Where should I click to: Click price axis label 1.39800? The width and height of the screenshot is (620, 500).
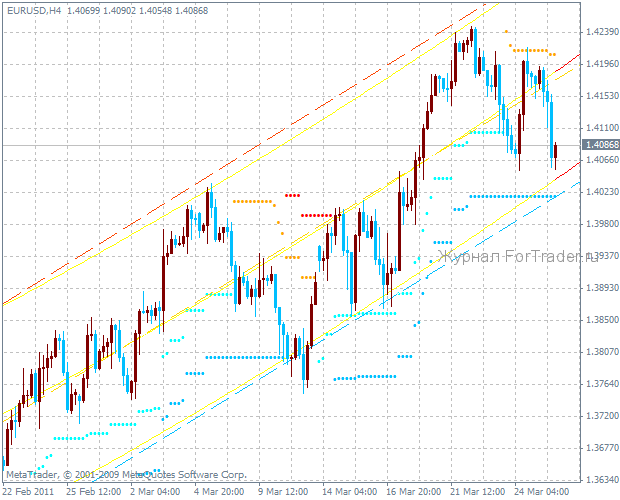click(602, 224)
